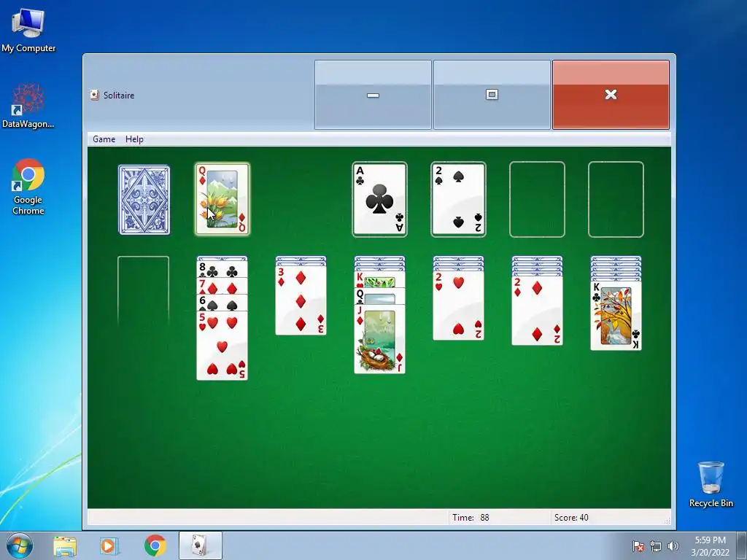Select the 2 of Hearts card
Image resolution: width=747 pixels, height=560 pixels.
point(458,306)
